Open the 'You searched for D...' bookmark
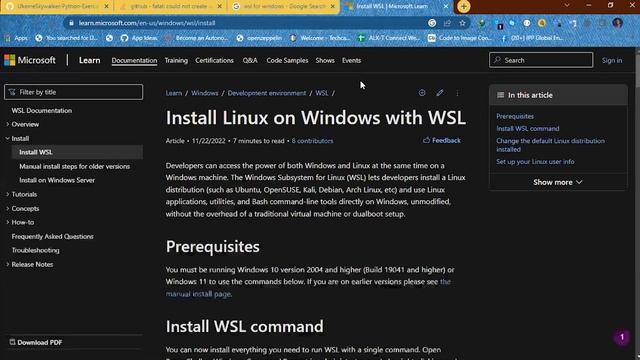The width and height of the screenshot is (640, 360). pyautogui.click(x=67, y=38)
